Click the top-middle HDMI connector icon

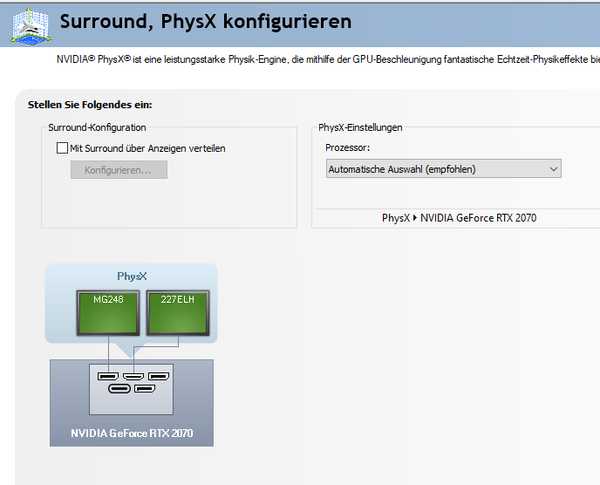click(x=134, y=377)
